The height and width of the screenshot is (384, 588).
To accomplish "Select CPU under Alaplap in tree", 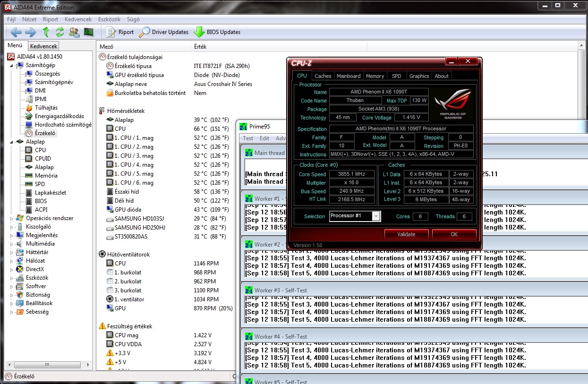I will [40, 150].
